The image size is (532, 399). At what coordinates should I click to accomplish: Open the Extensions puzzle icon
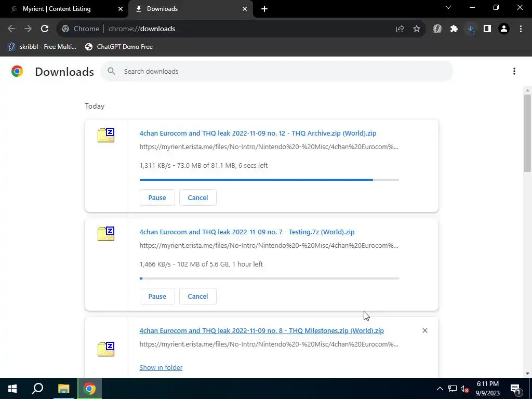point(454,29)
